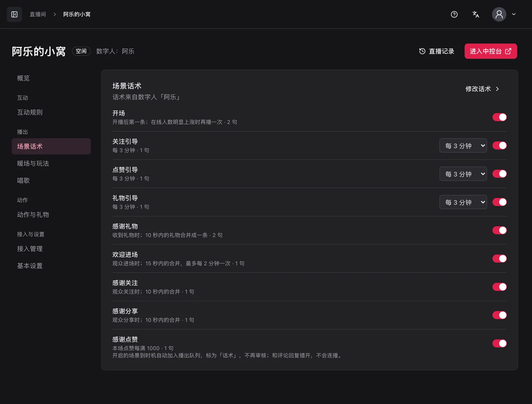
Task: Turn off the 感谢分享 switch
Action: tap(499, 315)
